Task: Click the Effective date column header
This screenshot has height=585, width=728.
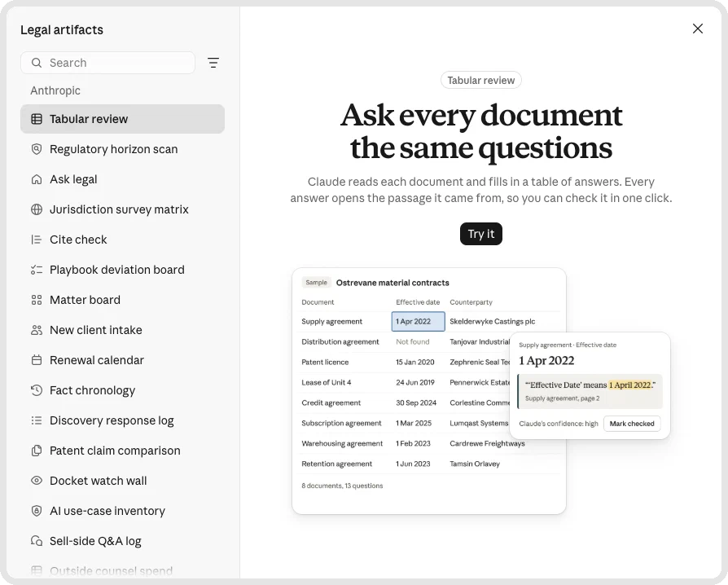Action: coord(418,302)
